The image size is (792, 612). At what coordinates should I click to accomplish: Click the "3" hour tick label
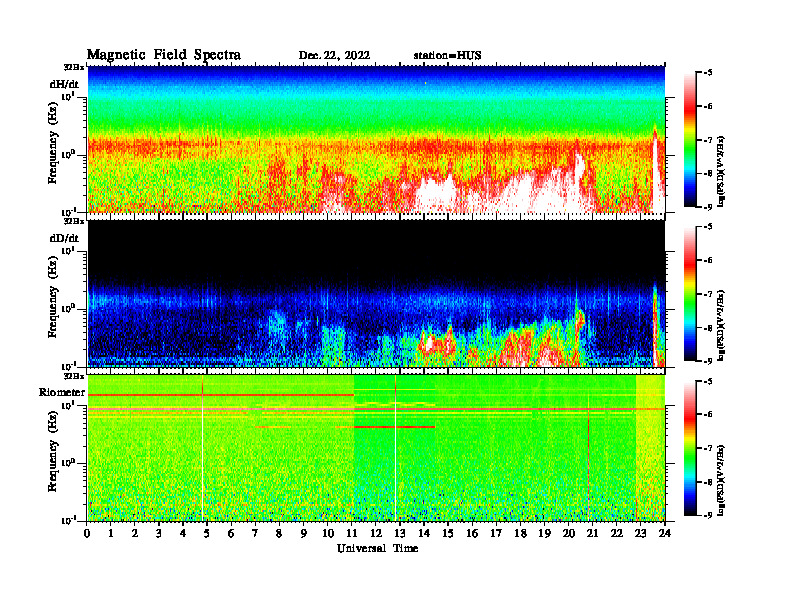click(x=159, y=534)
